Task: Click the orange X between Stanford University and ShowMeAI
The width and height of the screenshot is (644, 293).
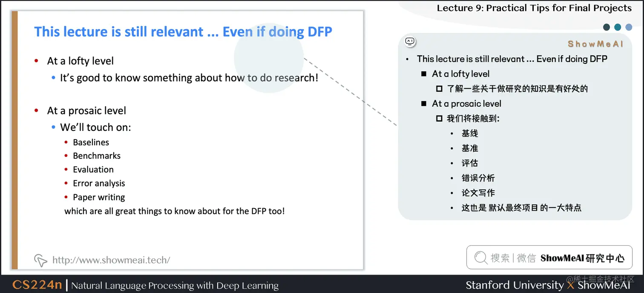Action: 570,285
